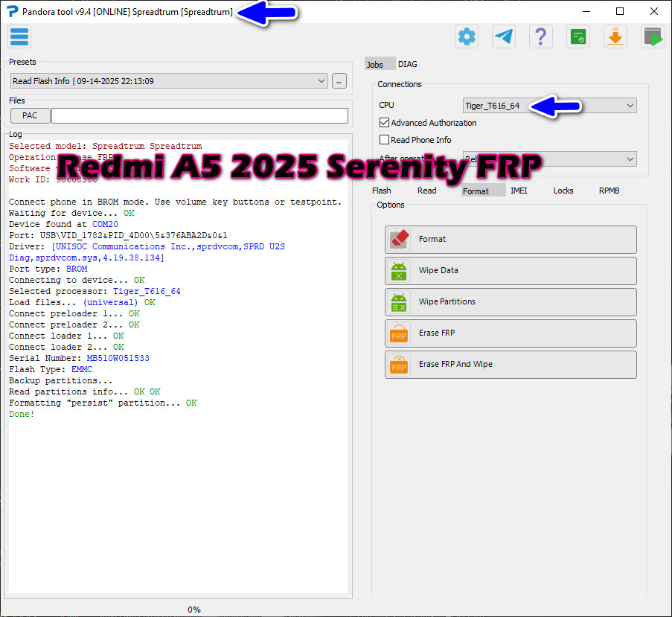Click the USB\VID_1782&PID_4D00 port line
This screenshot has width=672, height=617.
pos(118,235)
